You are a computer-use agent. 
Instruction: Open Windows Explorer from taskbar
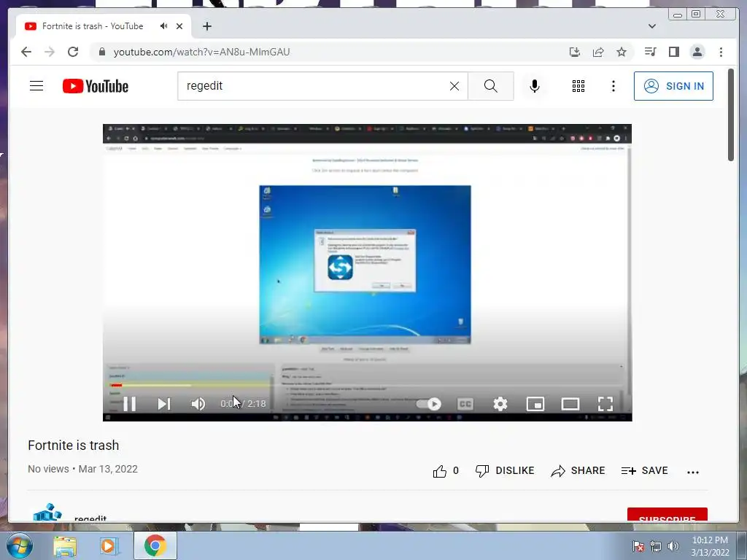click(x=65, y=545)
